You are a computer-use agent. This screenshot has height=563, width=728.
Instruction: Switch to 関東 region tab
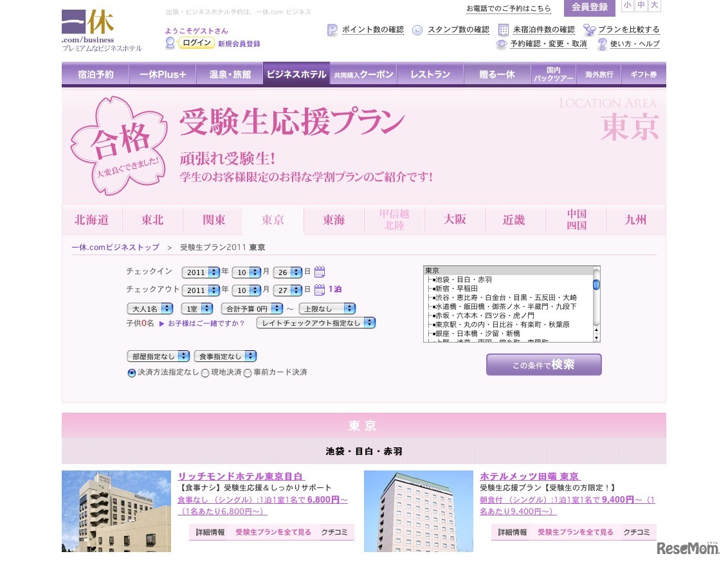[x=213, y=220]
